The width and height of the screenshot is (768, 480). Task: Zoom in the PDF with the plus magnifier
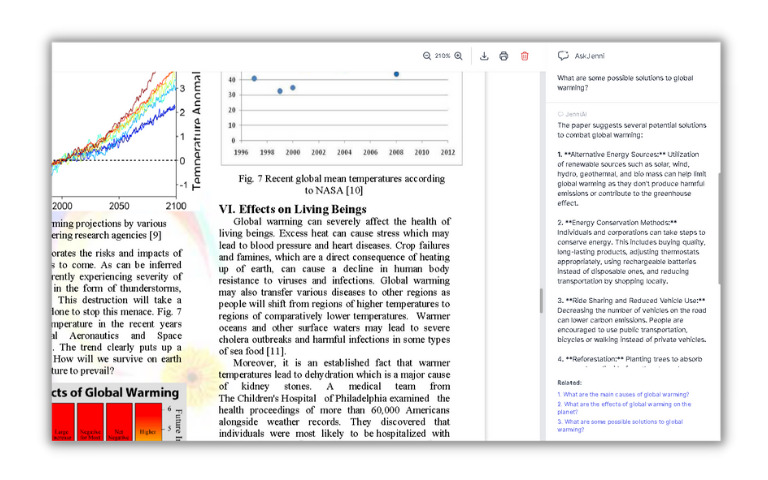click(458, 56)
